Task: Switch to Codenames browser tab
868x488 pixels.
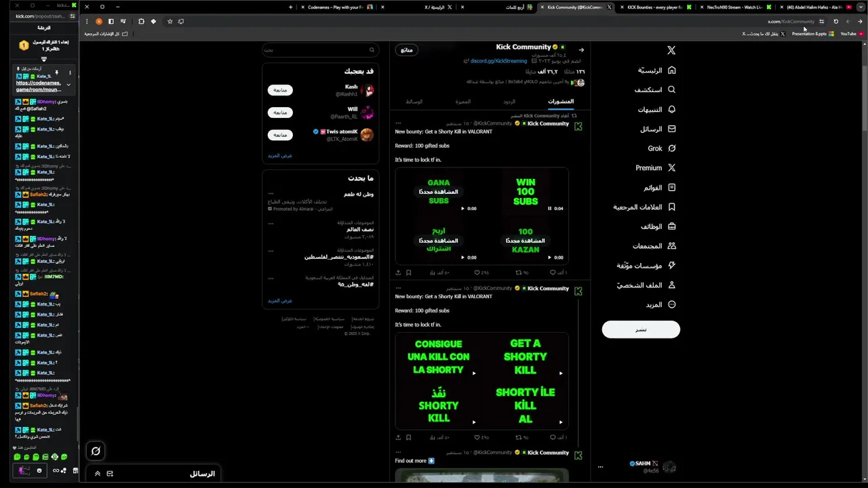Action: click(x=336, y=7)
